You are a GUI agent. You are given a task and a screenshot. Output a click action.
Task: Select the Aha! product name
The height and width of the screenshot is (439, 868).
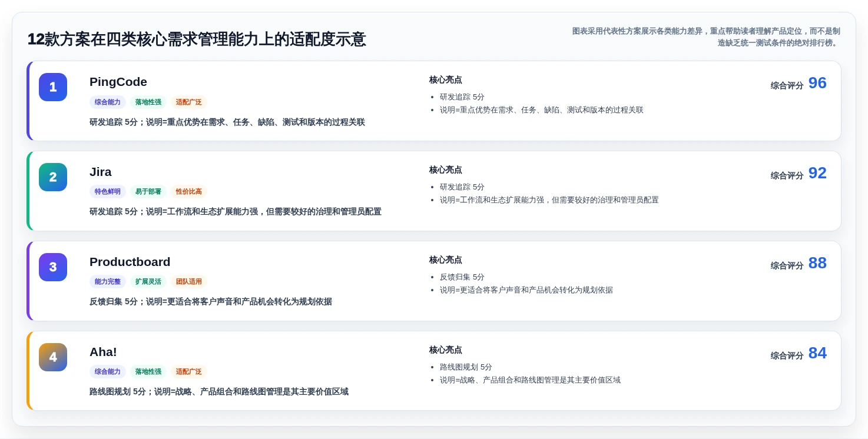103,352
